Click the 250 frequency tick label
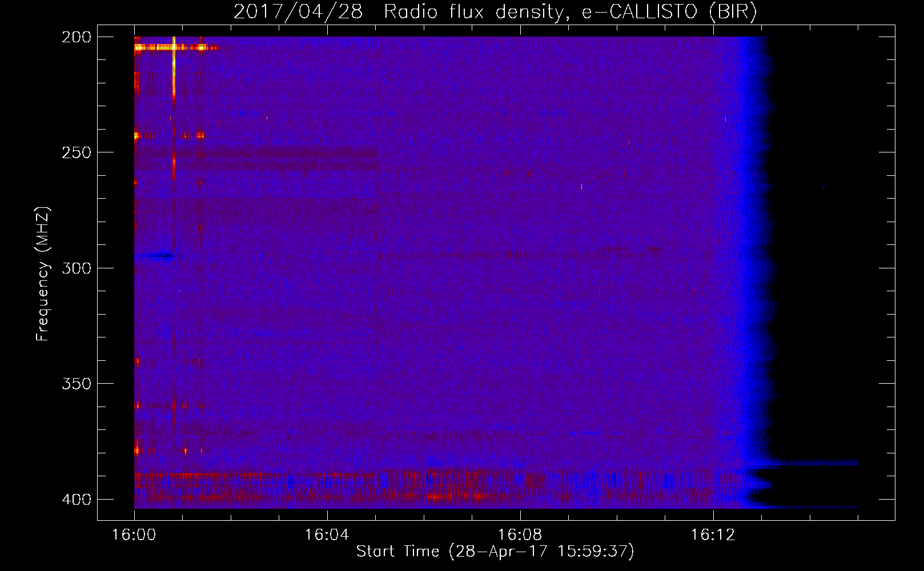Viewport: 924px width, 571px height. click(x=77, y=152)
